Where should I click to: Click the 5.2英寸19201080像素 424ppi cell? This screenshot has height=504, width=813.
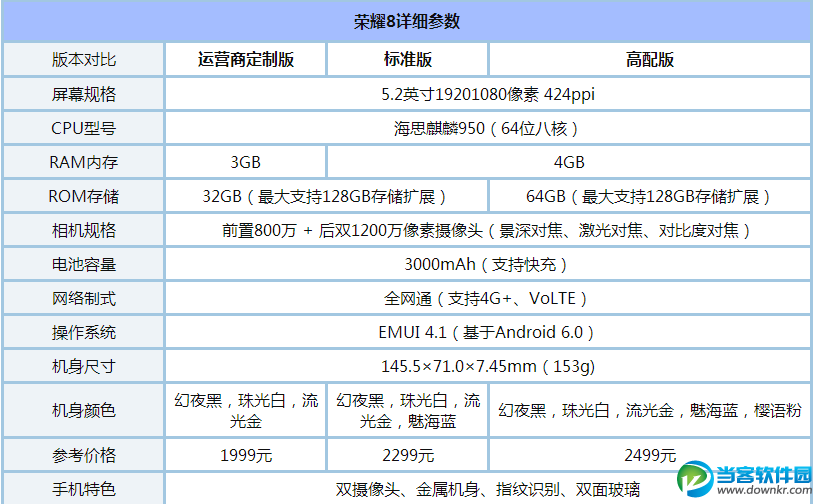coord(487,94)
